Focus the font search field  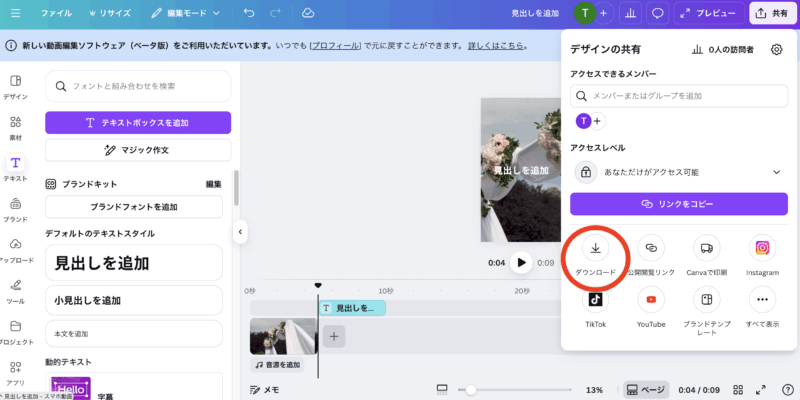pyautogui.click(x=138, y=86)
